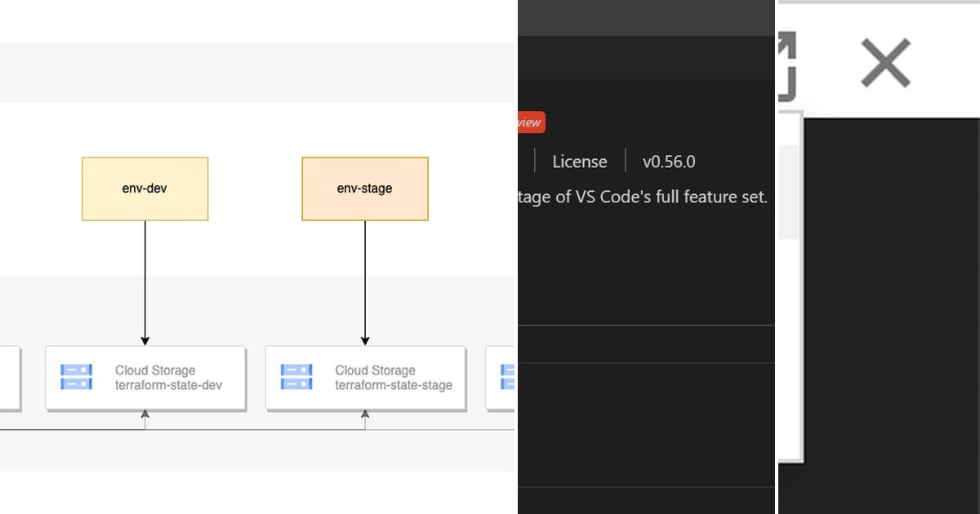Viewport: 980px width, 514px height.
Task: Select the Cloud Storage terraform-state-stage icon
Action: click(x=365, y=378)
